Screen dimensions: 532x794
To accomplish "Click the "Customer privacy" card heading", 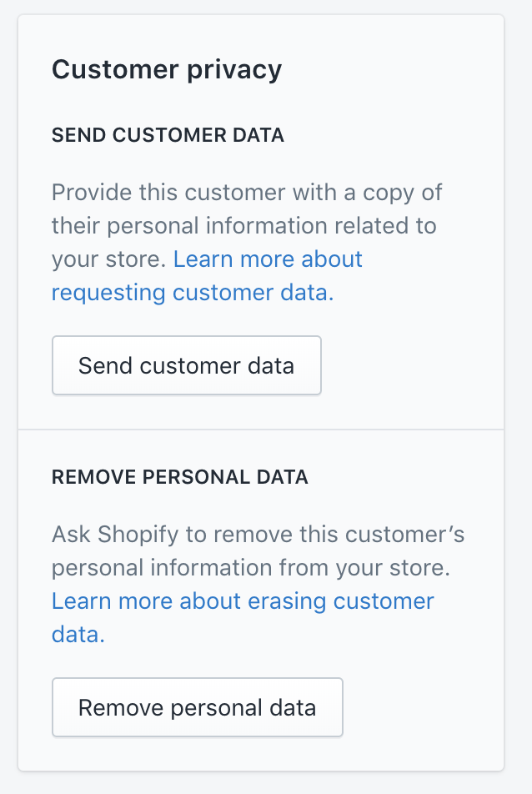I will [x=167, y=69].
